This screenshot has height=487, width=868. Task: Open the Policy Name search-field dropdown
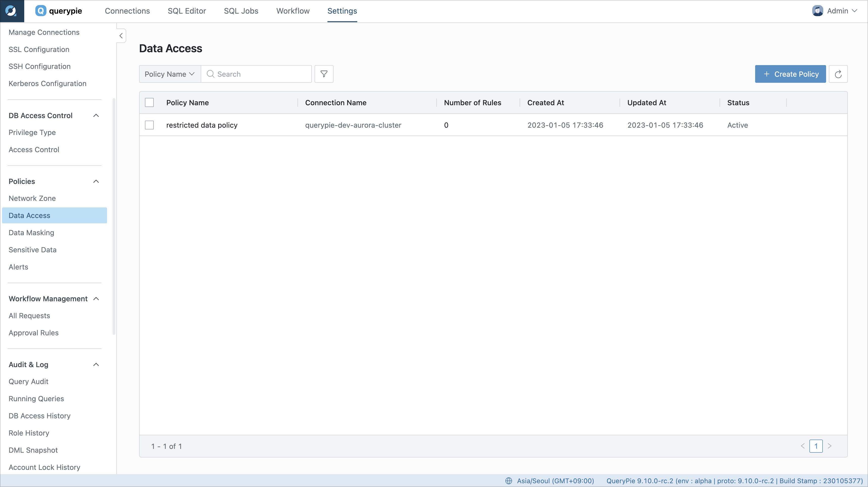pos(170,74)
